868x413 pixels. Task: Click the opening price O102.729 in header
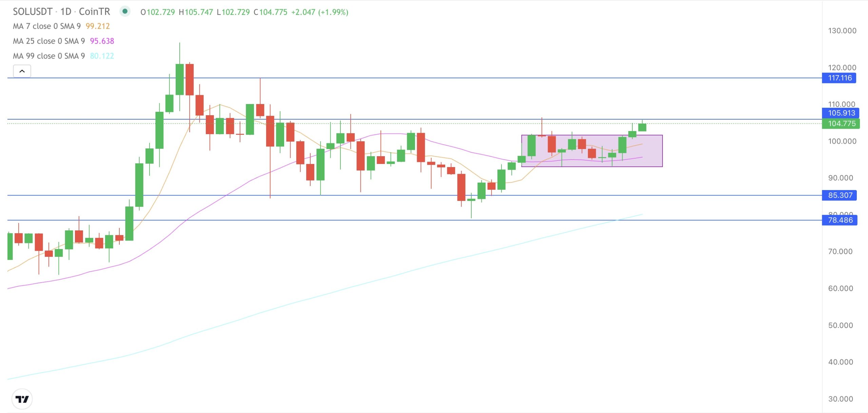[158, 12]
